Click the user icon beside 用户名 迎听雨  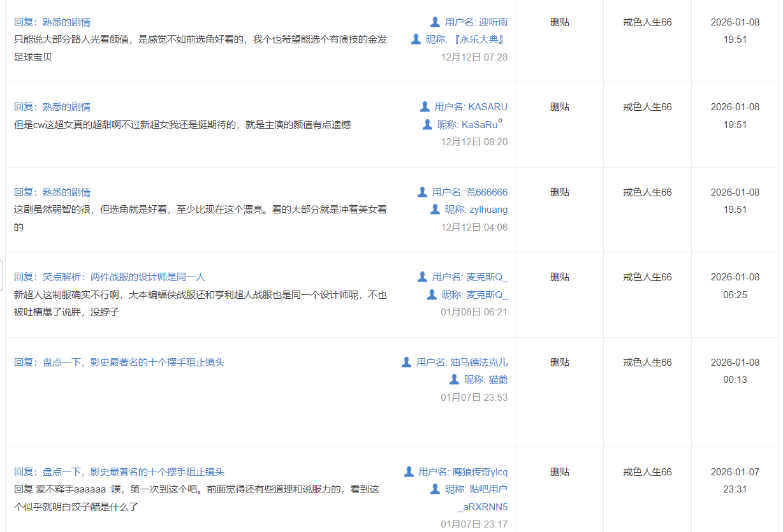point(435,22)
